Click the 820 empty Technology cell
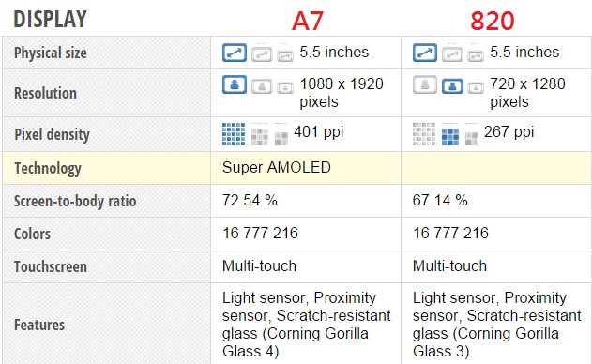The width and height of the screenshot is (592, 364). click(x=496, y=168)
